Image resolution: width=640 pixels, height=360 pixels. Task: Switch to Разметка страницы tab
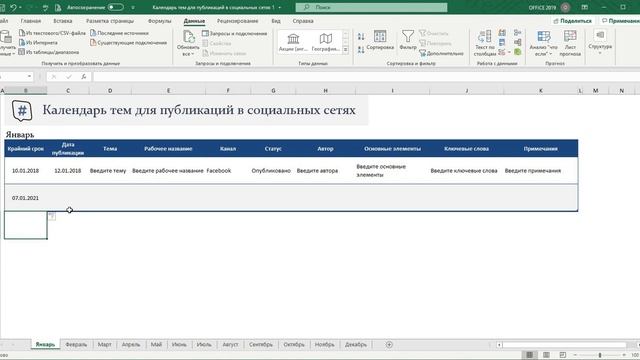(110, 21)
